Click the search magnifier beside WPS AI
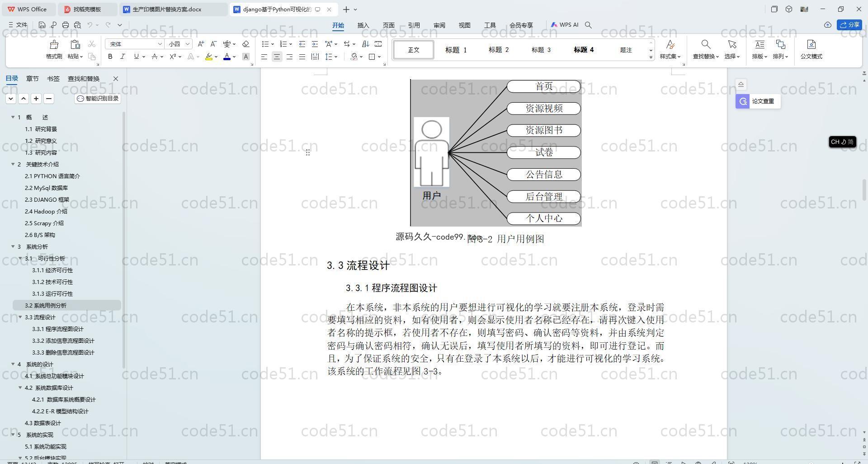 coord(588,25)
